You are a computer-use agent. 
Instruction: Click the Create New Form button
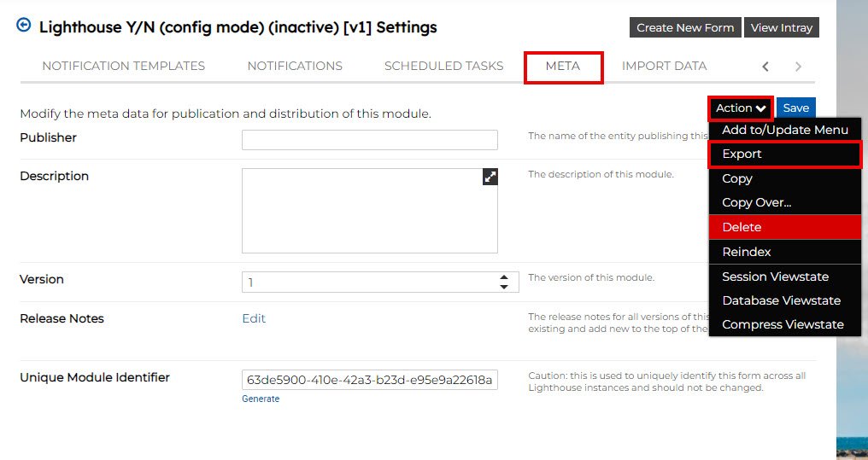pos(685,27)
